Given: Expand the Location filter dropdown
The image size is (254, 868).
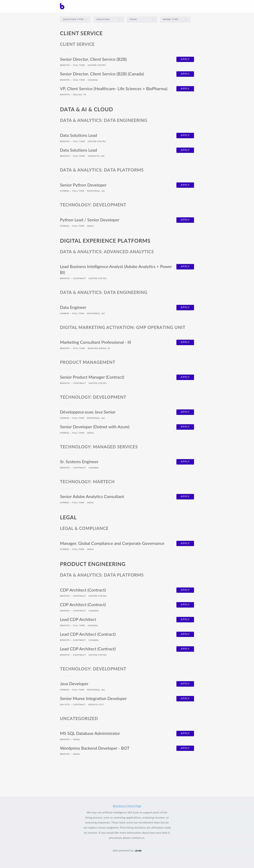Looking at the screenshot, I should (x=108, y=20).
